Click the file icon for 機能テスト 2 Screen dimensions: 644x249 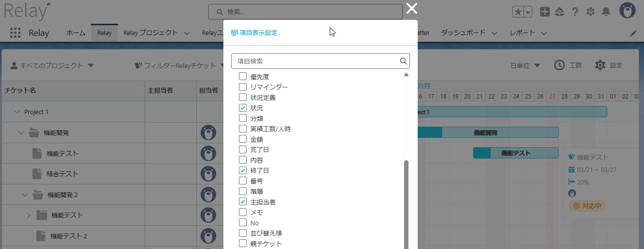point(41,235)
